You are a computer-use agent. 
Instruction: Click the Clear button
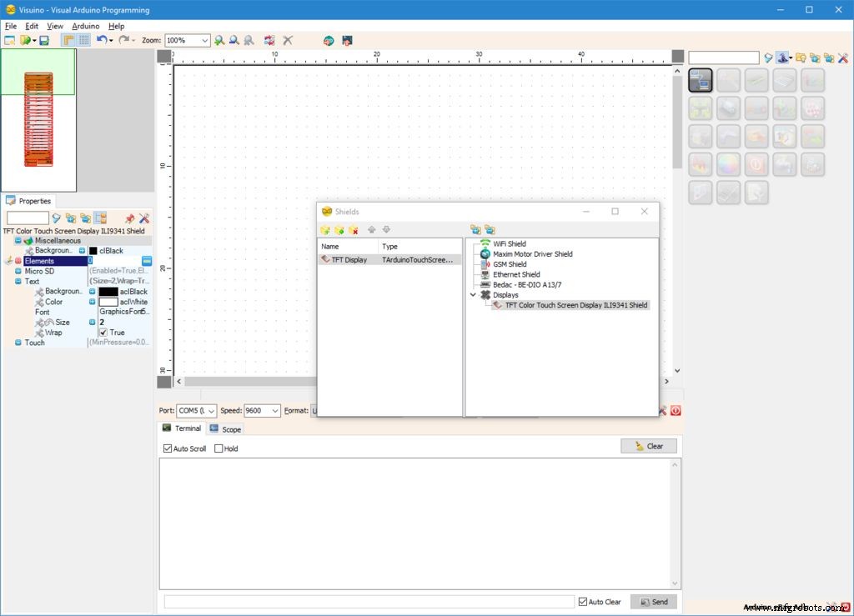pyautogui.click(x=648, y=446)
